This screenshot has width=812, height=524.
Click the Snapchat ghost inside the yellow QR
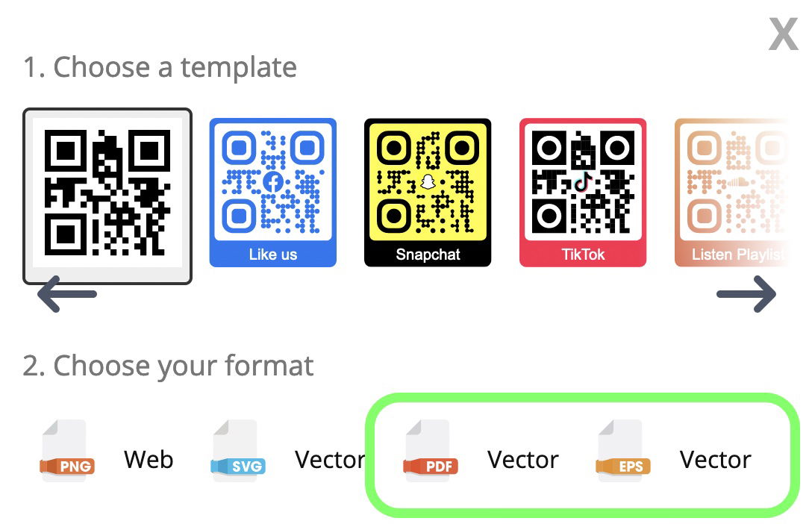coord(428,181)
